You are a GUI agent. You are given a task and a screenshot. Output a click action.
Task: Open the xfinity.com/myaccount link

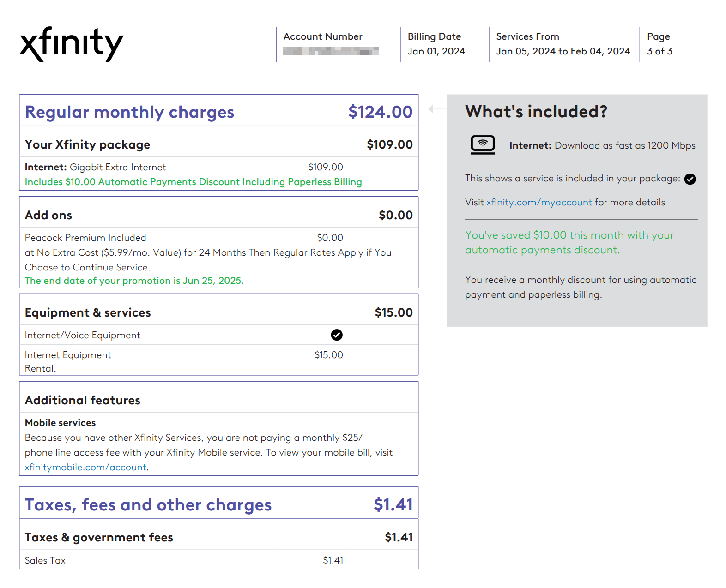tap(539, 202)
